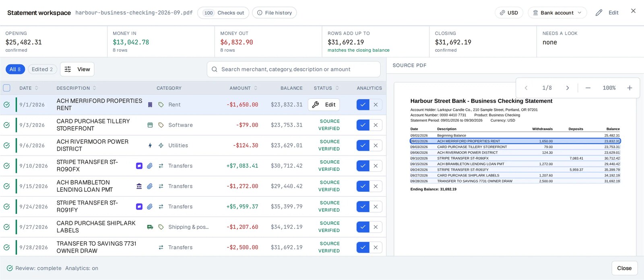
Task: Click the tag icon next to the Rent category
Action: point(161,105)
